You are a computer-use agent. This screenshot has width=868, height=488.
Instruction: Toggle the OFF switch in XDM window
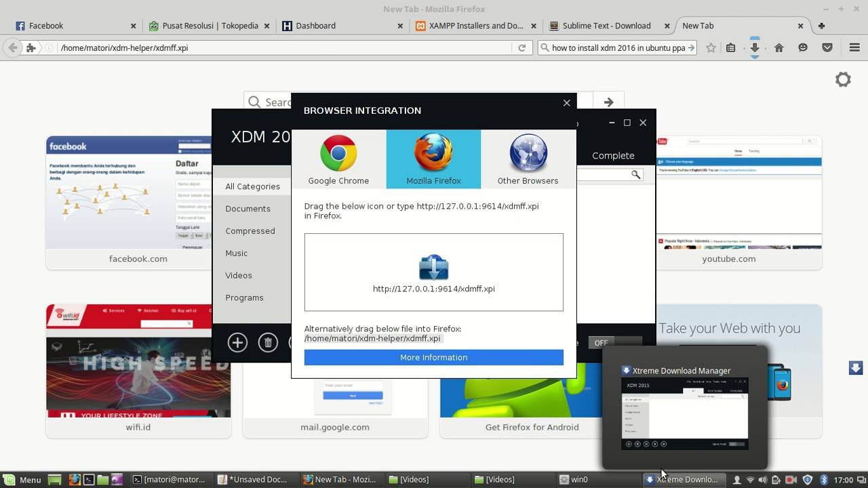point(614,343)
